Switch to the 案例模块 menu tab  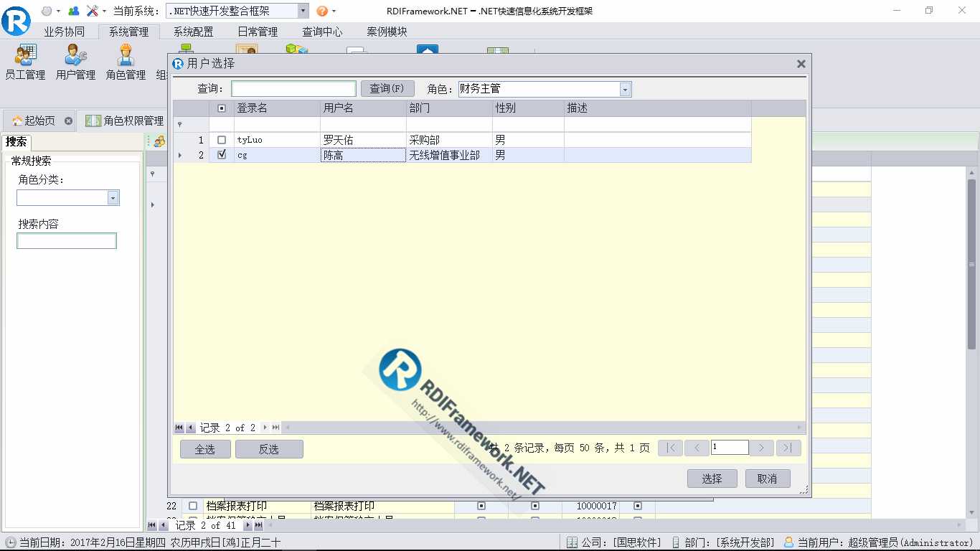tap(387, 32)
